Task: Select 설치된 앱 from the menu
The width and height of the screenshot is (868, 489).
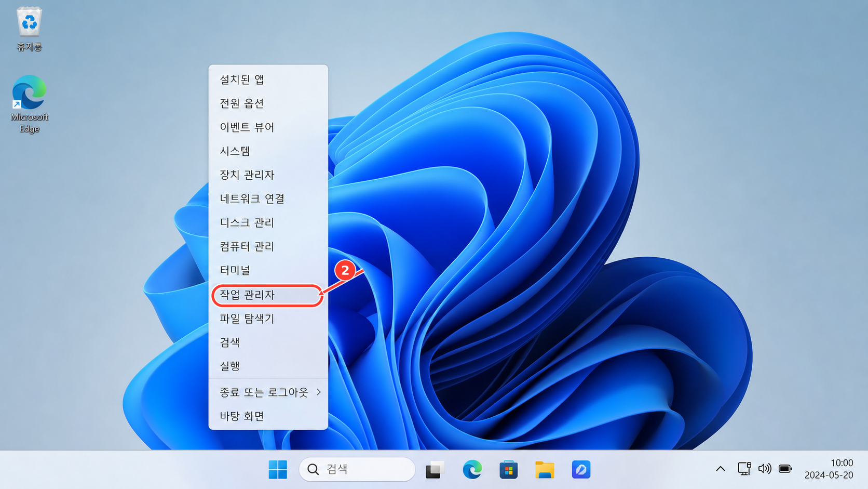Action: (x=268, y=80)
